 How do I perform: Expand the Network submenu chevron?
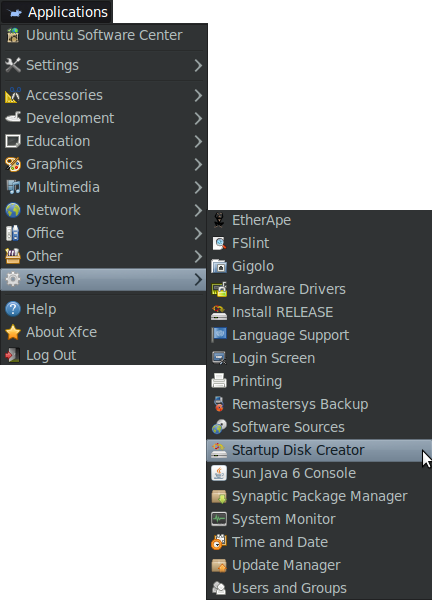click(198, 210)
